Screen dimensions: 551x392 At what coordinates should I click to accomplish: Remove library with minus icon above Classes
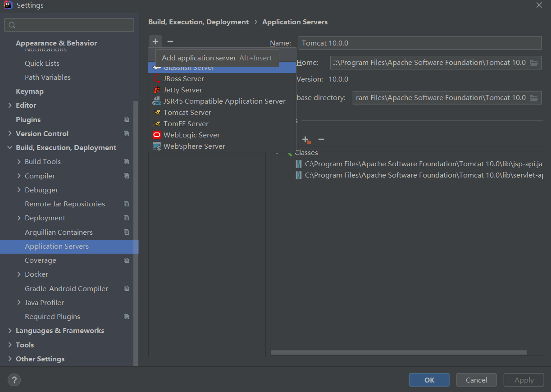pos(321,140)
